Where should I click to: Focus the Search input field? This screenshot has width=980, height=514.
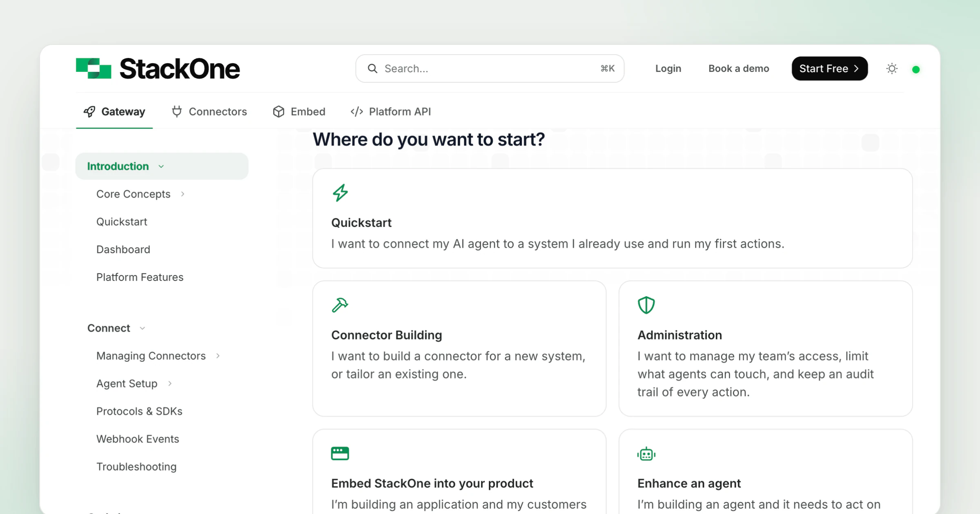click(x=490, y=69)
